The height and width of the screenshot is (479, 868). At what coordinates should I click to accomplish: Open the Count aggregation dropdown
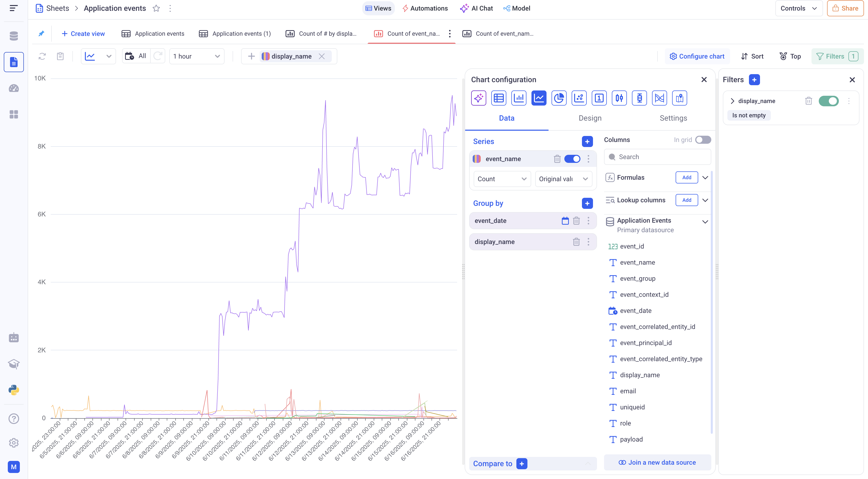coord(502,179)
